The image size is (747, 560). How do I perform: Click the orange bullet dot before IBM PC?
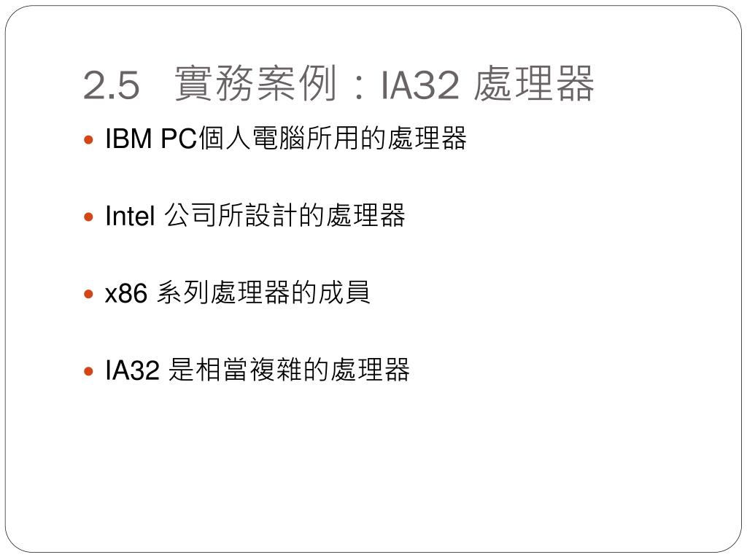[x=88, y=140]
